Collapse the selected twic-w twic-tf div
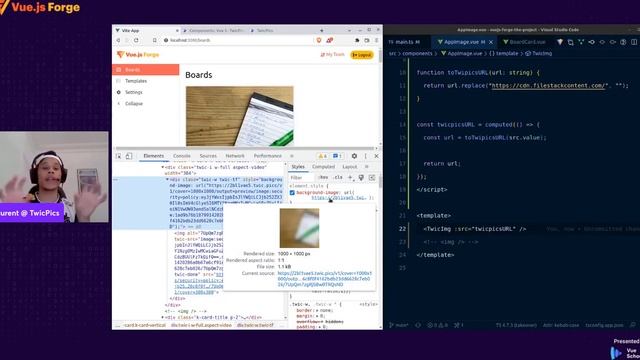The width and height of the screenshot is (640, 360). point(167,180)
